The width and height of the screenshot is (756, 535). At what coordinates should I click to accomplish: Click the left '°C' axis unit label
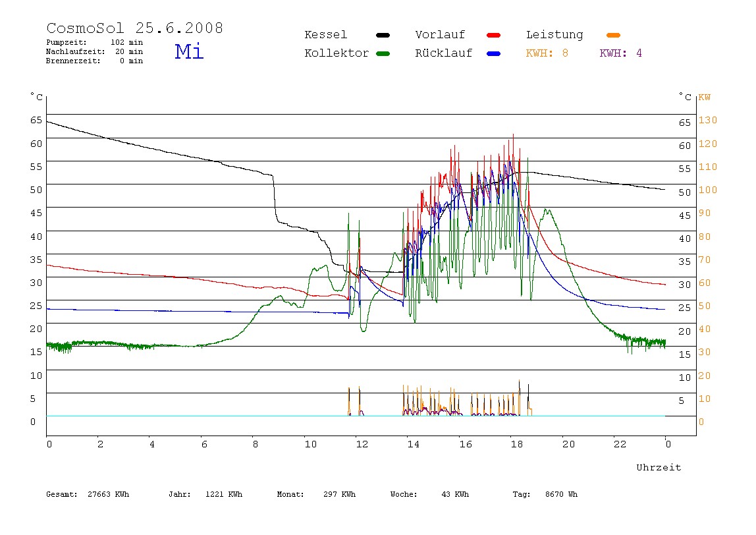tap(37, 97)
